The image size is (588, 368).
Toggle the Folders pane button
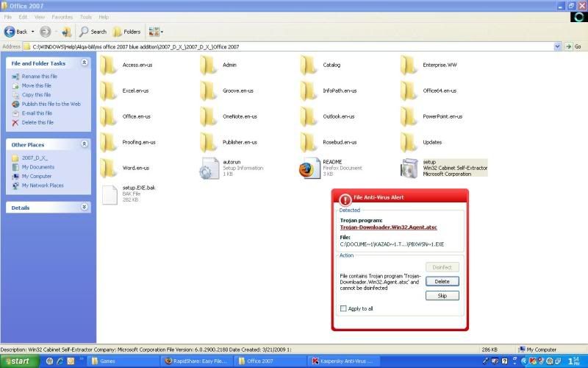(x=126, y=32)
